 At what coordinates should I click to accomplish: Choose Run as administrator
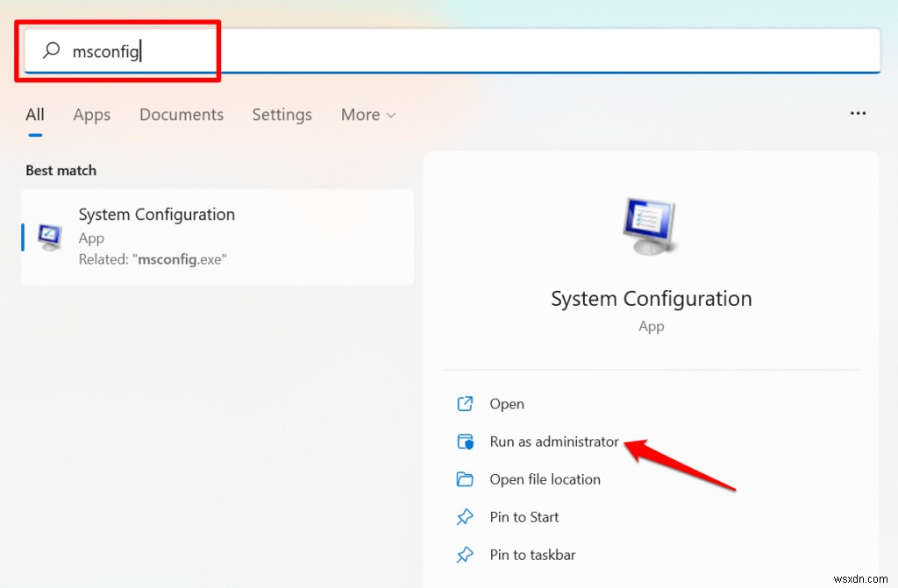click(554, 442)
